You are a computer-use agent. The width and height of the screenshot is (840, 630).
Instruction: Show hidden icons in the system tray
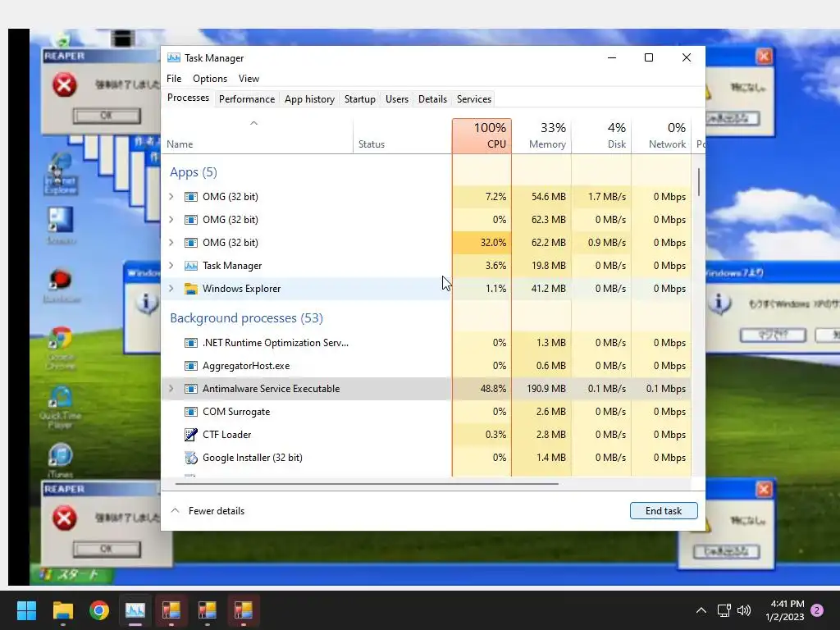coord(701,610)
